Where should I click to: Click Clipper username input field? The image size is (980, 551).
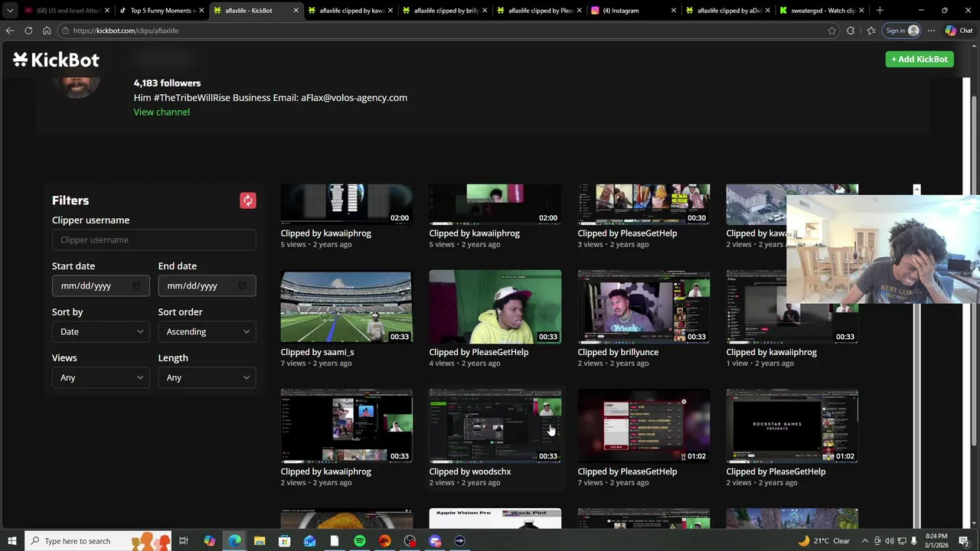pos(154,240)
